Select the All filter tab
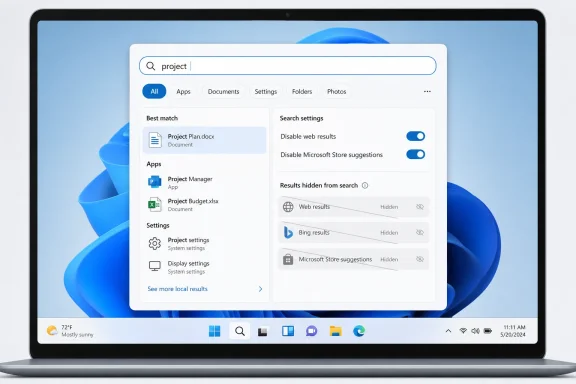The image size is (576, 384). 154,91
